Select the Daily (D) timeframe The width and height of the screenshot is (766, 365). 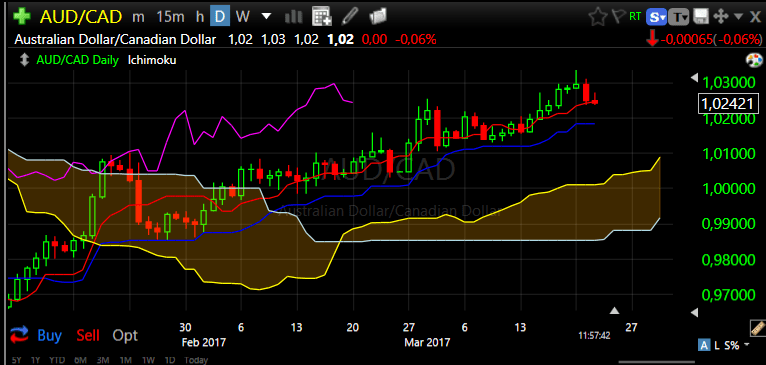(x=220, y=17)
